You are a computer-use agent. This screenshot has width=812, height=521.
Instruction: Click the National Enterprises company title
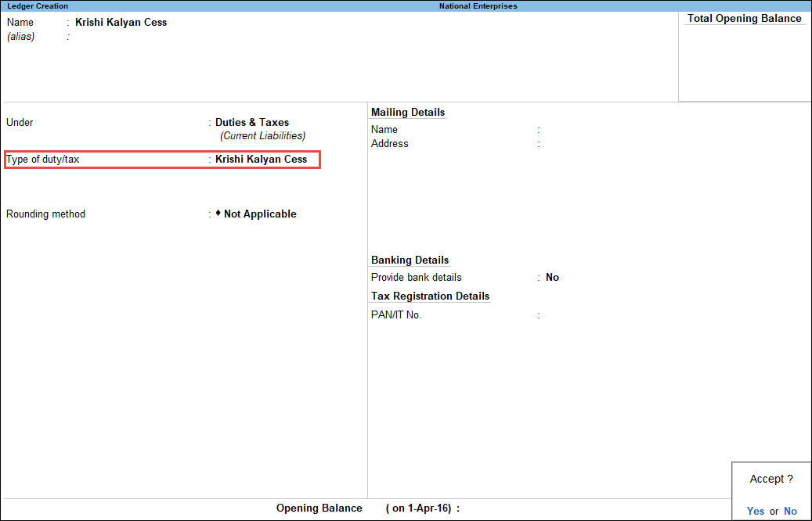pos(478,6)
